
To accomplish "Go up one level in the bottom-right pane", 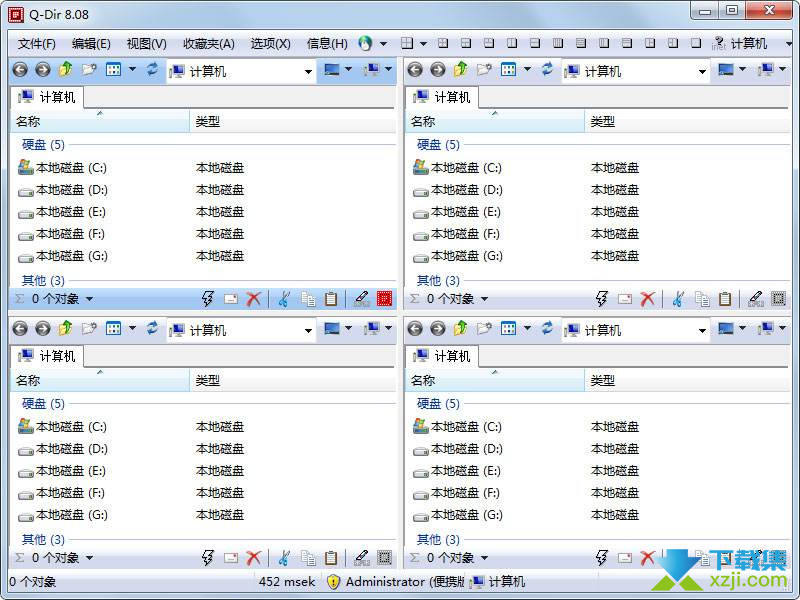I will (x=461, y=329).
